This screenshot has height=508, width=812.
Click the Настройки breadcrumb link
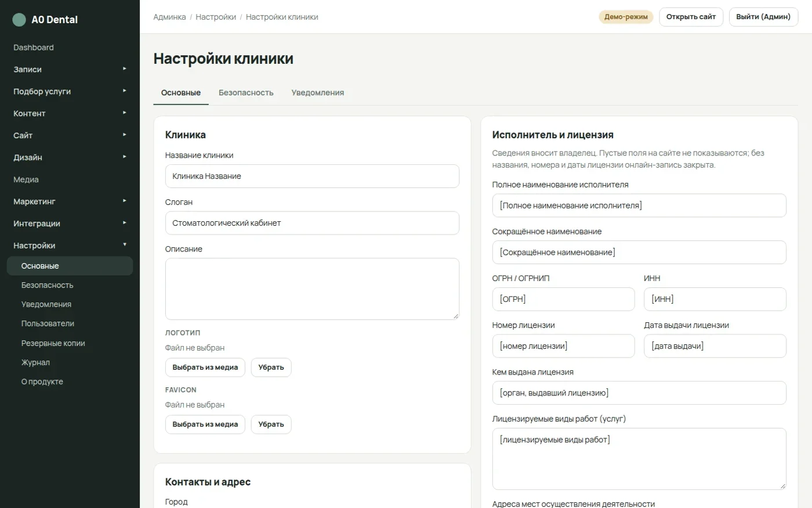pos(216,17)
